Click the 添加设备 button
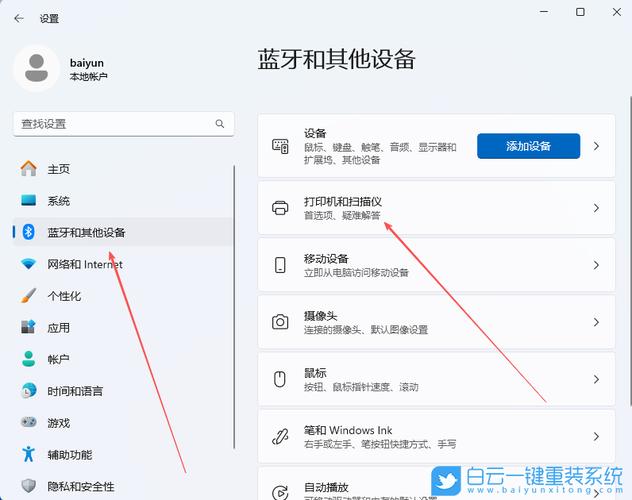 (528, 146)
